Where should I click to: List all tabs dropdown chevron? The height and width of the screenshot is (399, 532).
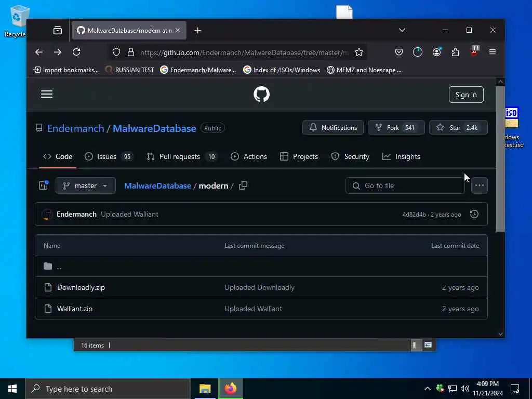[x=402, y=30]
